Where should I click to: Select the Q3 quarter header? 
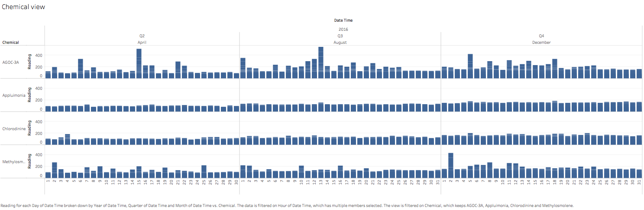pyautogui.click(x=340, y=36)
